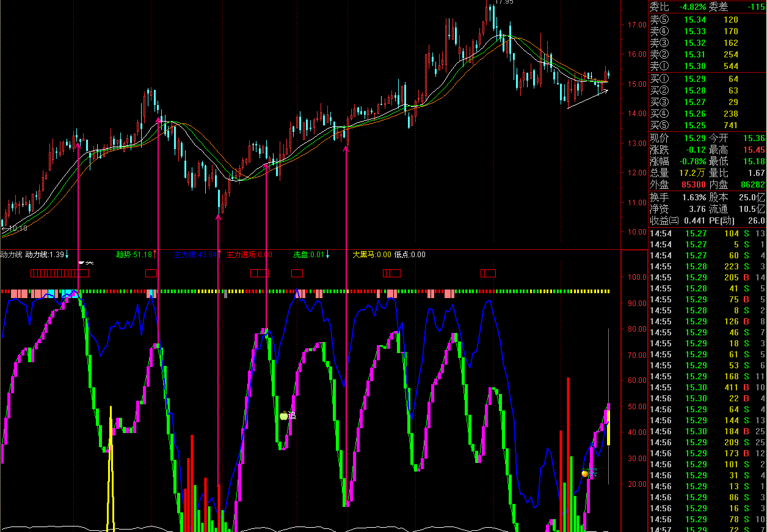Viewport: 767px width, 532px height.
Task: Click the 今开 value 15.36
Action: 754,138
